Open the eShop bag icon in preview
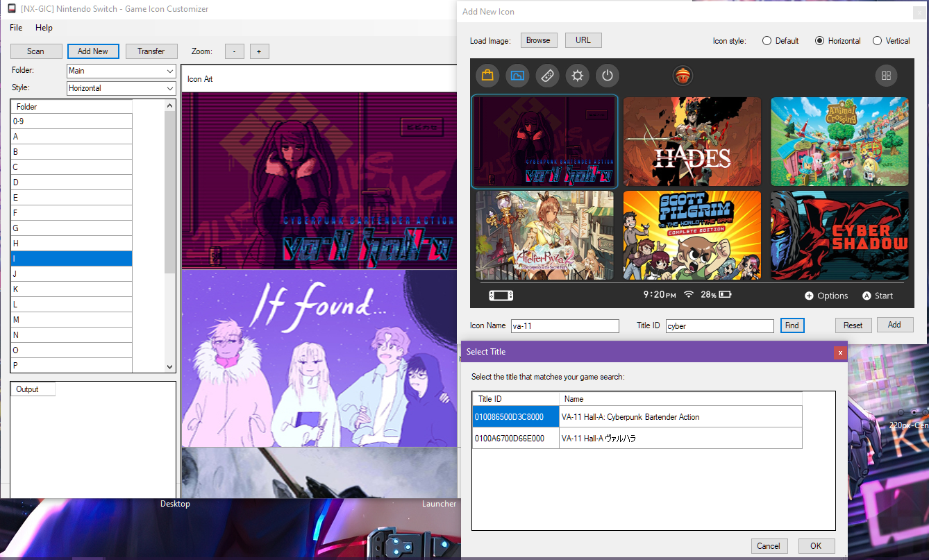 tap(487, 76)
